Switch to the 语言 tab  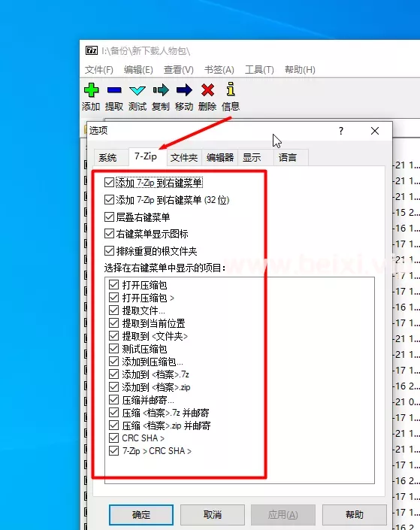(x=288, y=158)
